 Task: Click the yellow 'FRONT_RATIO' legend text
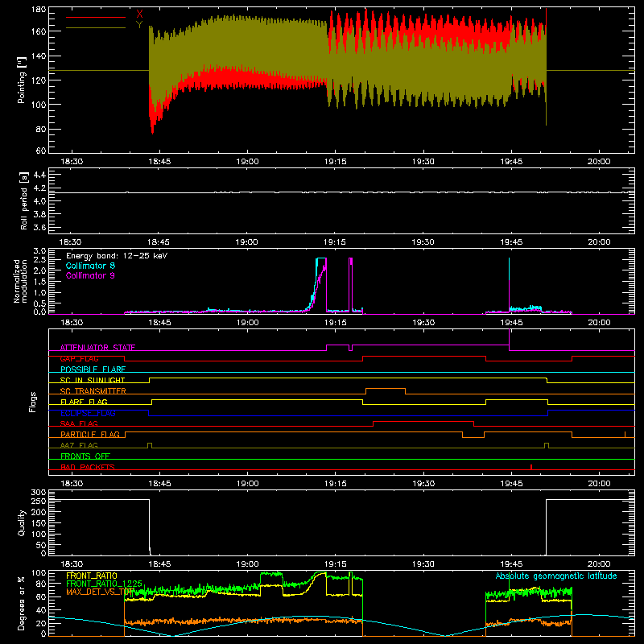click(x=92, y=576)
